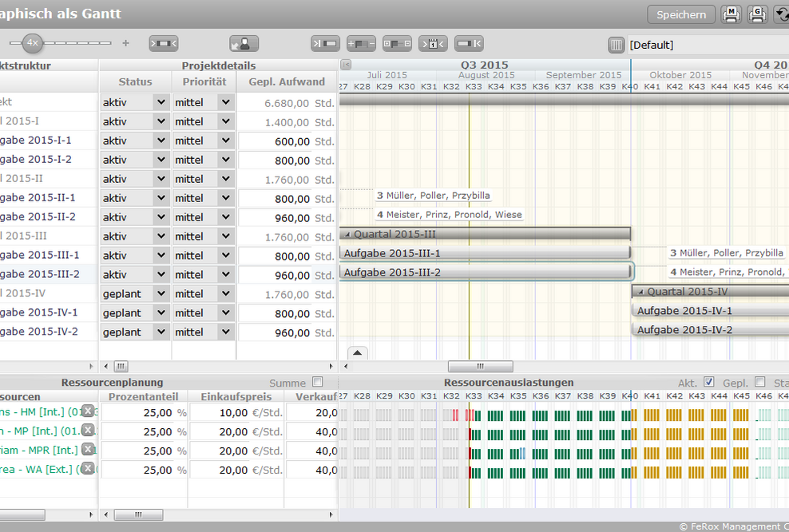Click the plus zoom-in icon next to slider
The image size is (789, 532).
(125, 43)
